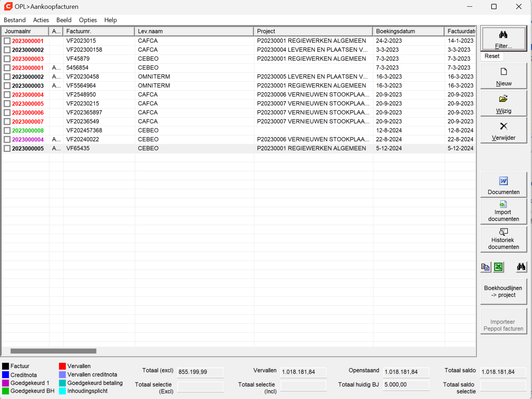The width and height of the screenshot is (532, 399).
Task: Click the Totaal saldo amount field
Action: (x=503, y=372)
